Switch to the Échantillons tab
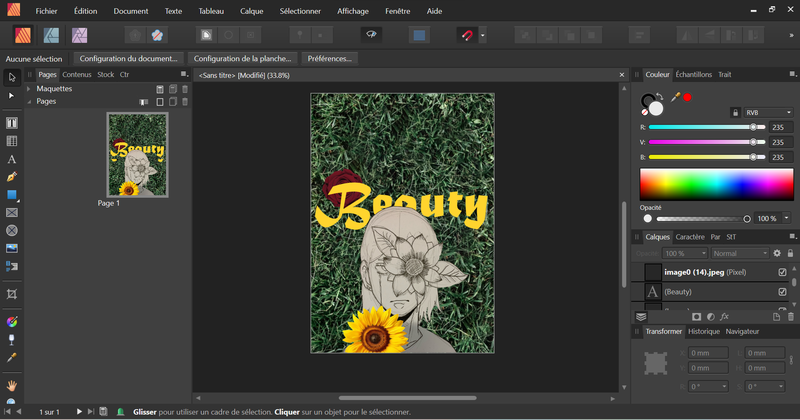Image resolution: width=800 pixels, height=420 pixels. point(693,74)
